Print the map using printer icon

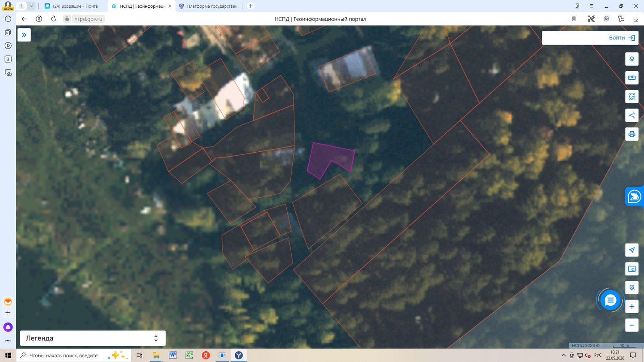click(x=632, y=134)
